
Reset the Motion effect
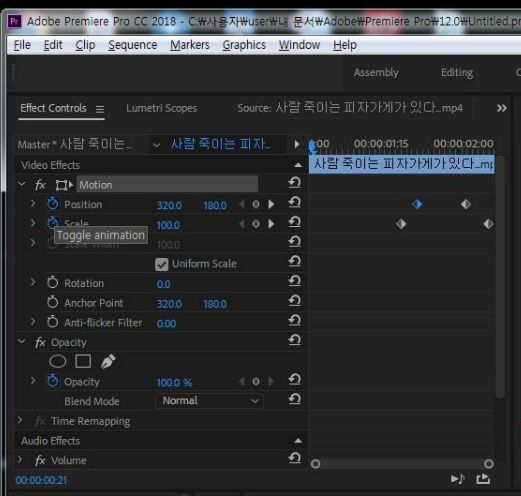(x=295, y=183)
